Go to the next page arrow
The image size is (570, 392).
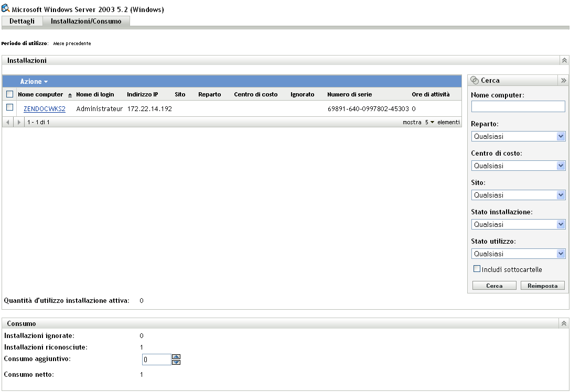(x=19, y=122)
